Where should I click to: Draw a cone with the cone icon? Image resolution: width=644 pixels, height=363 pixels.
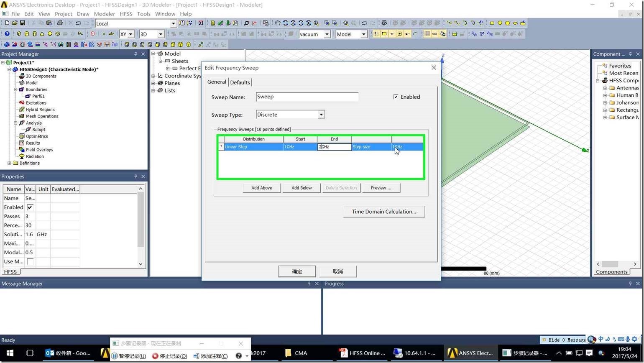coord(42,34)
